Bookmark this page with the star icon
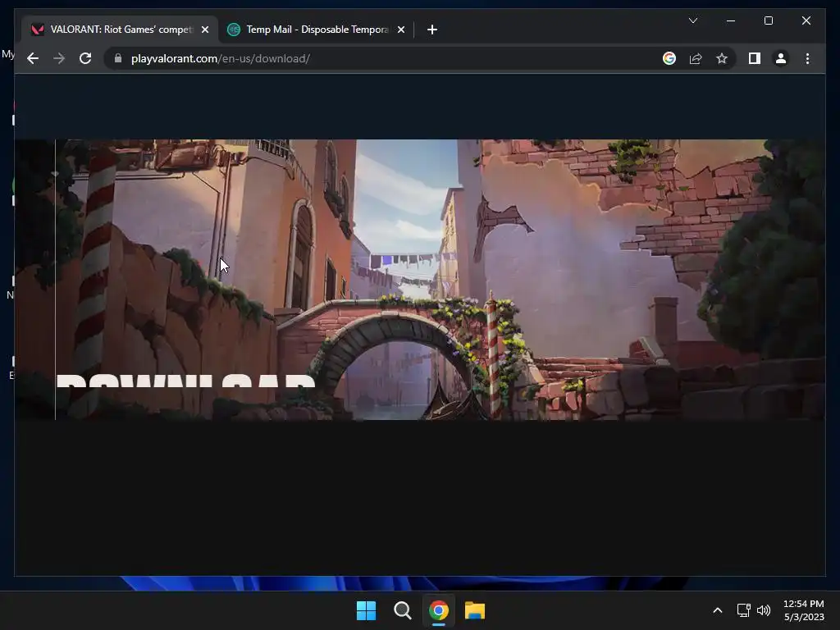This screenshot has width=840, height=630. pyautogui.click(x=722, y=58)
